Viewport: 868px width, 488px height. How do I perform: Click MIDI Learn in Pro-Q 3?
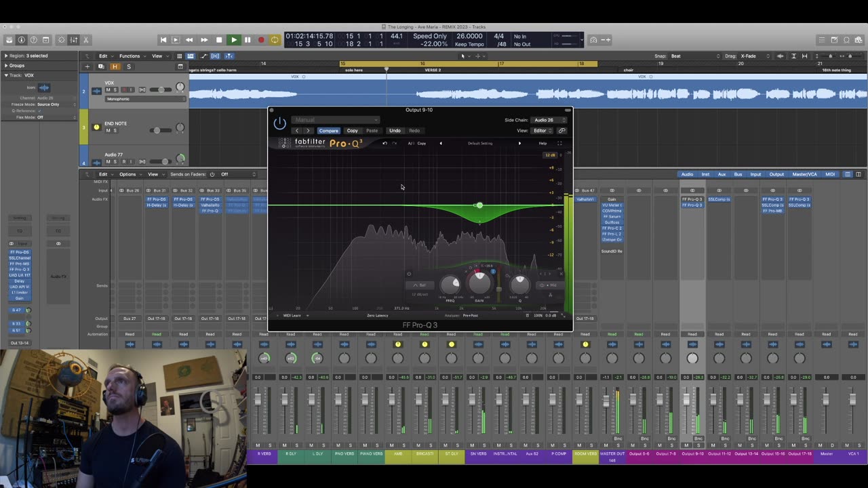(x=292, y=315)
